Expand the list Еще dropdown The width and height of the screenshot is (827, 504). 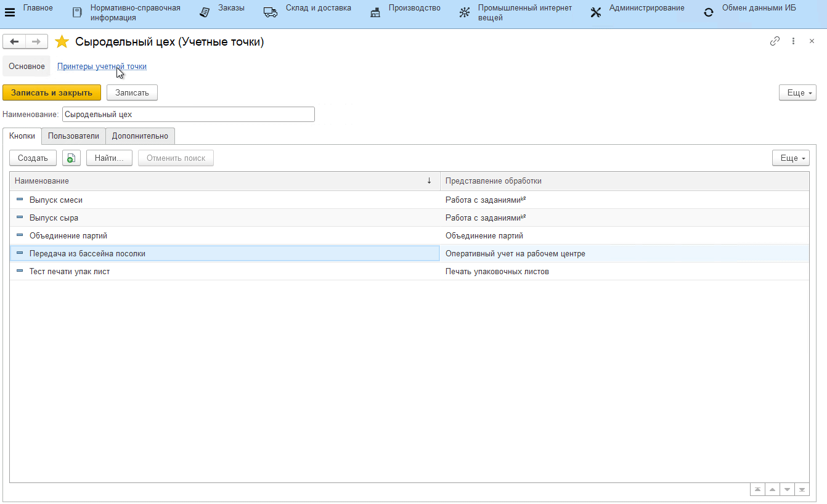tap(791, 158)
